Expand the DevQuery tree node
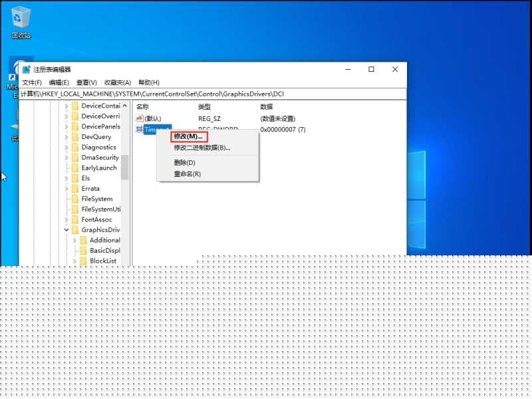Screen dimensions: 532x399 (66, 137)
